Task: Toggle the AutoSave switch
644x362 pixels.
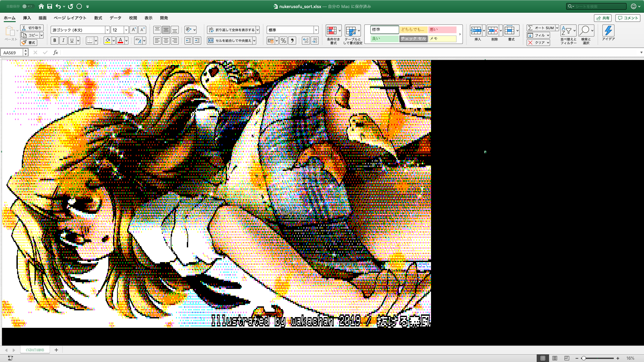Action: [x=28, y=6]
